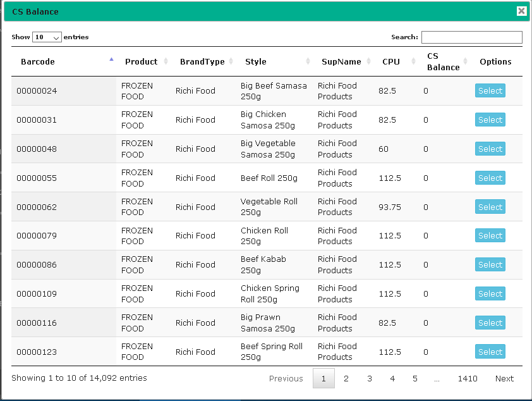Select the Big Prawn Samosa 250g row
This screenshot has width=532, height=401.
point(490,323)
